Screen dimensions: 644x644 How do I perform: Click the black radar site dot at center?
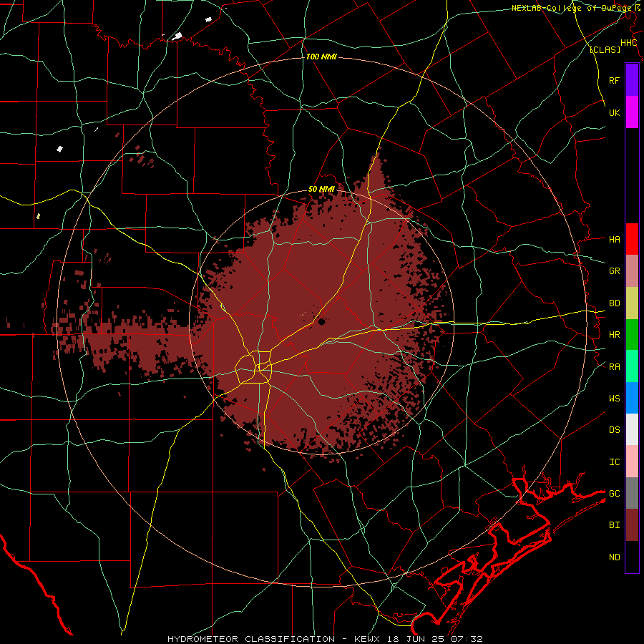coord(321,321)
